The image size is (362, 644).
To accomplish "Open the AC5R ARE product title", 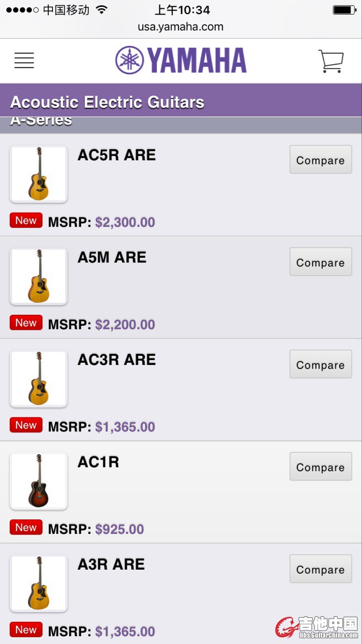I will (x=117, y=155).
